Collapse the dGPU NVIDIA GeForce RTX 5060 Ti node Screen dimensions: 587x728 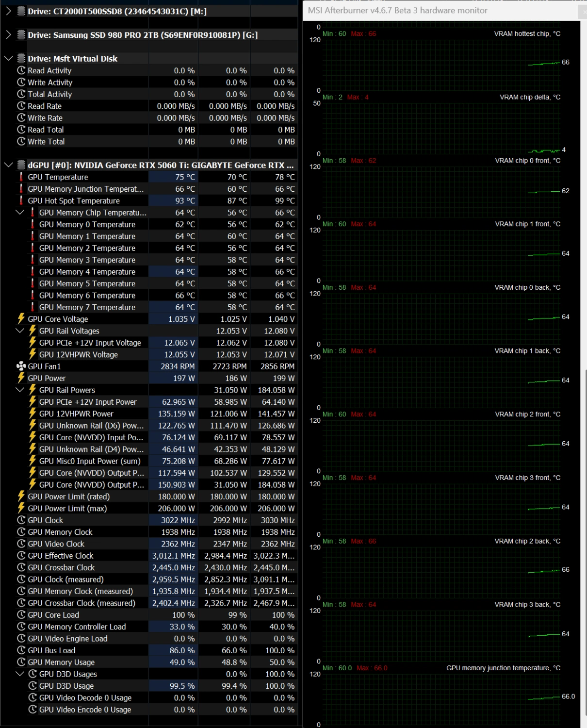click(8, 165)
